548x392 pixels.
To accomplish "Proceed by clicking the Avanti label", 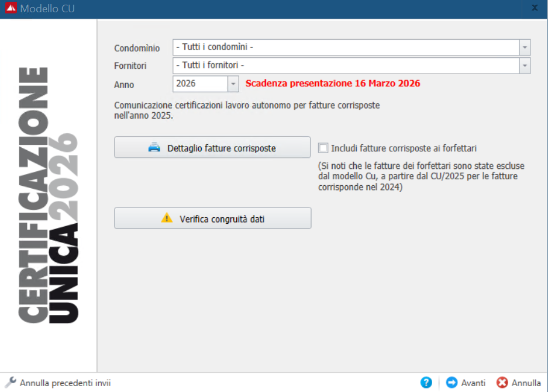I will coord(473,383).
